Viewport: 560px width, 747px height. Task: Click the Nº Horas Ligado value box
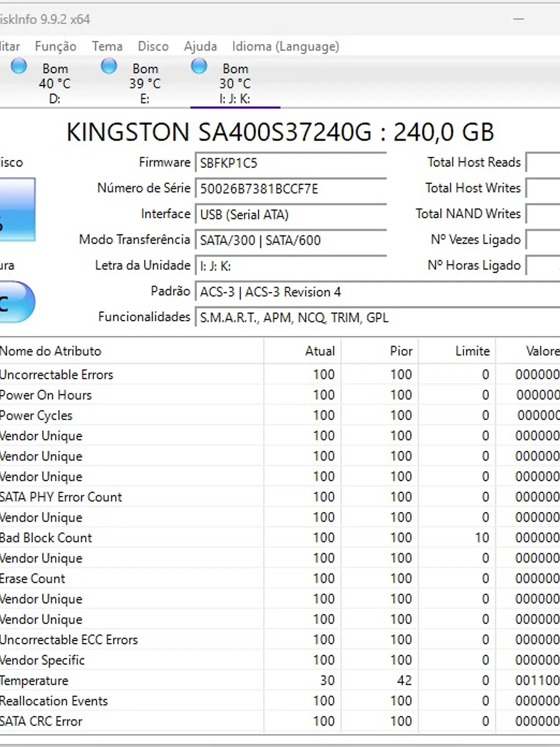543,265
